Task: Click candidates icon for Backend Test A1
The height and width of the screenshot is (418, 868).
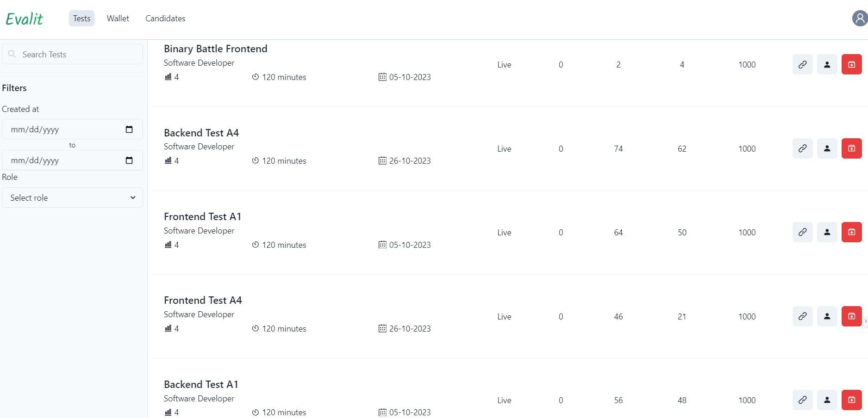Action: (827, 400)
